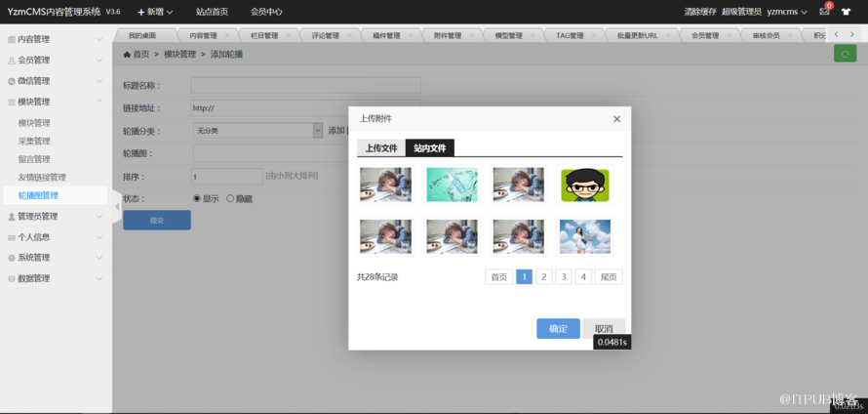868x414 pixels.
Task: Select the 站内文件 tab in the dialog
Action: click(430, 148)
